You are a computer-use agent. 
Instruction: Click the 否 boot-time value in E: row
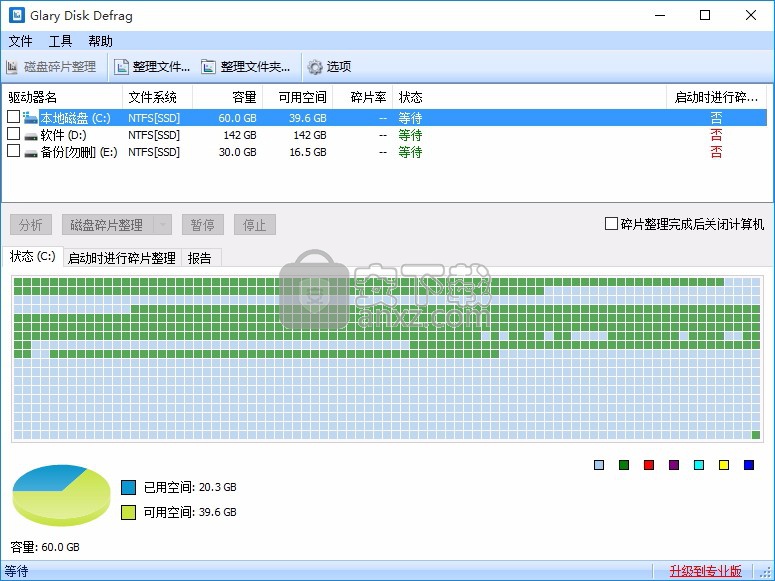716,151
